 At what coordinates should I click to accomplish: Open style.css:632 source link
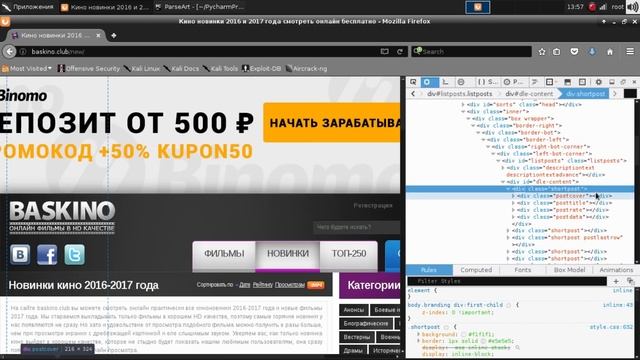click(611, 327)
